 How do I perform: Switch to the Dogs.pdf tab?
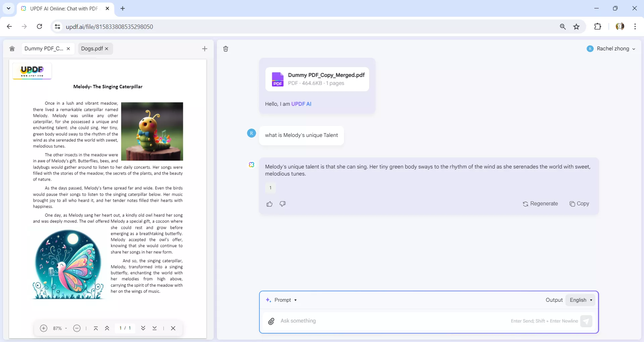tap(92, 48)
